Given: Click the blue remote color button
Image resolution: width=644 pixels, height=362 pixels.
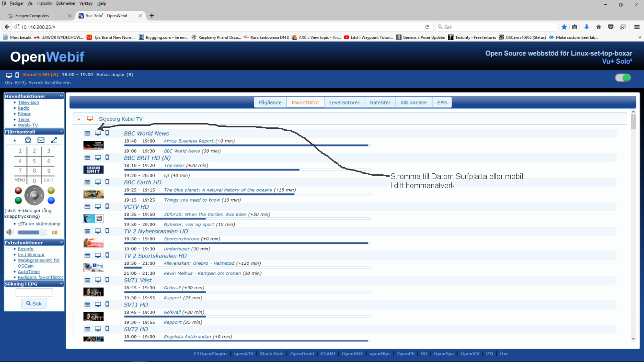Looking at the screenshot, I should pos(51,201).
